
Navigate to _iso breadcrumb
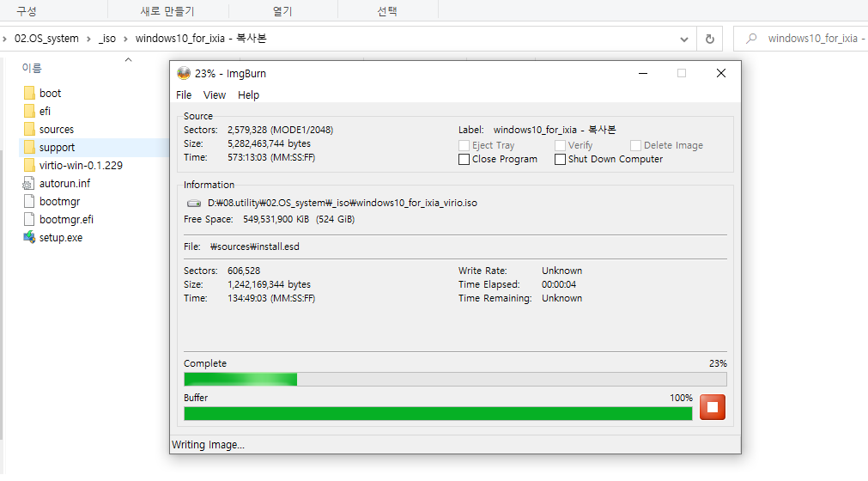coord(107,39)
